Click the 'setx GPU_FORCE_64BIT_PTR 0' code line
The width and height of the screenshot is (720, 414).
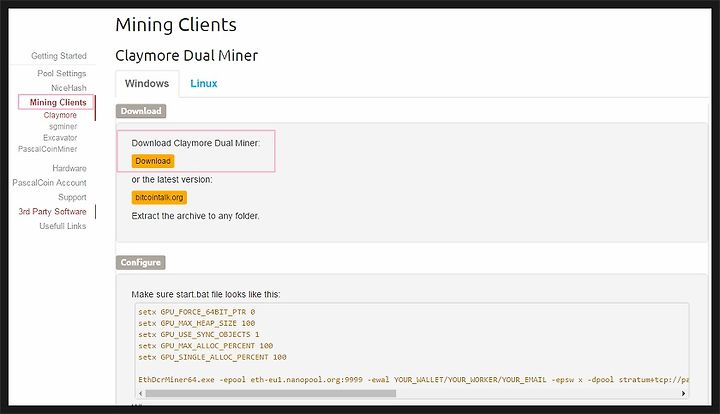click(197, 312)
